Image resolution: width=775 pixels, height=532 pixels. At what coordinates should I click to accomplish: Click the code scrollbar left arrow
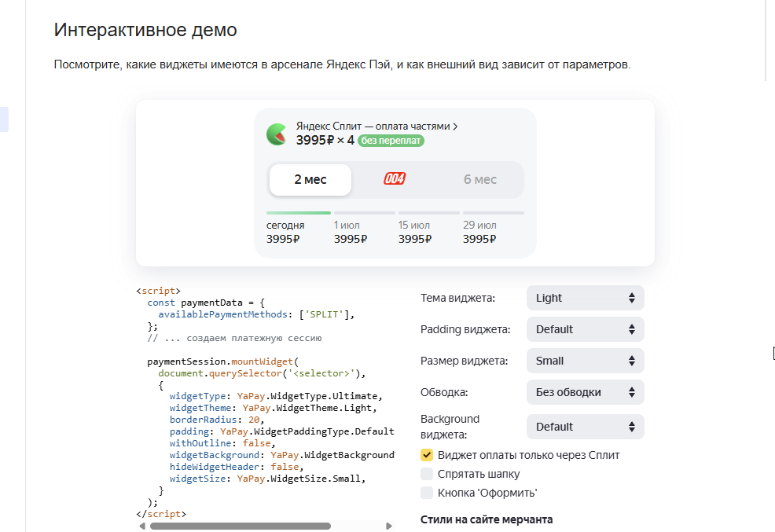point(142,526)
